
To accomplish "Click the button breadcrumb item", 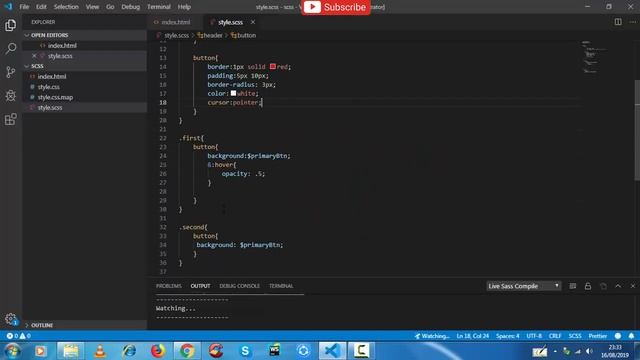I will click(244, 36).
